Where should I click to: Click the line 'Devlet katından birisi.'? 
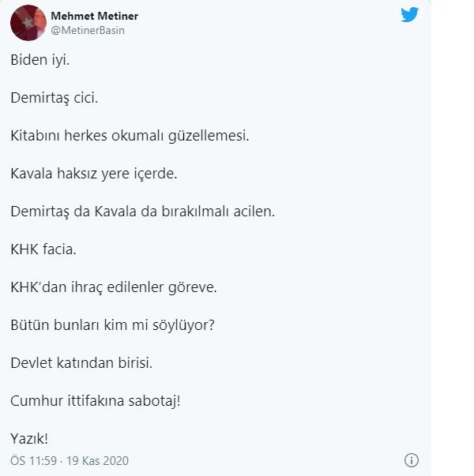pyautogui.click(x=81, y=363)
